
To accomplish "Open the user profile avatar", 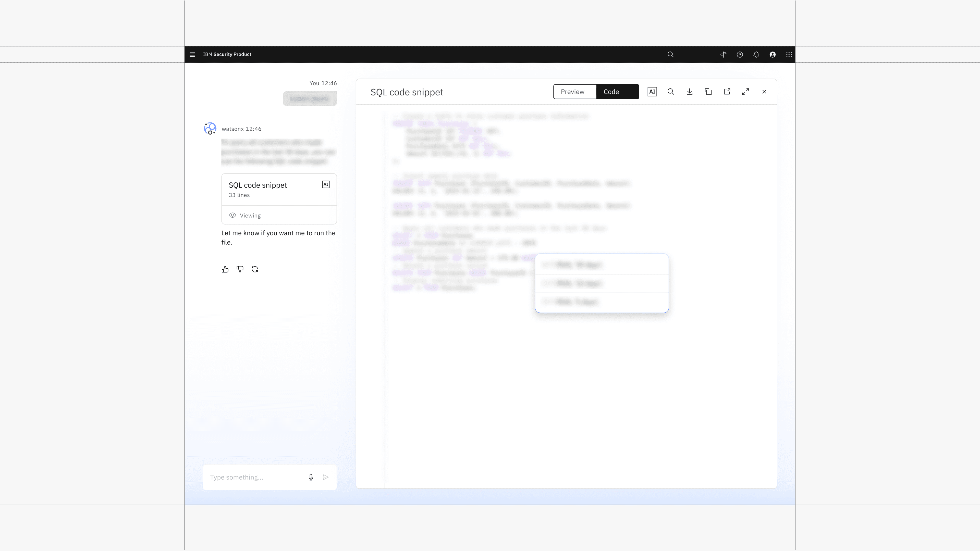I will tap(772, 54).
